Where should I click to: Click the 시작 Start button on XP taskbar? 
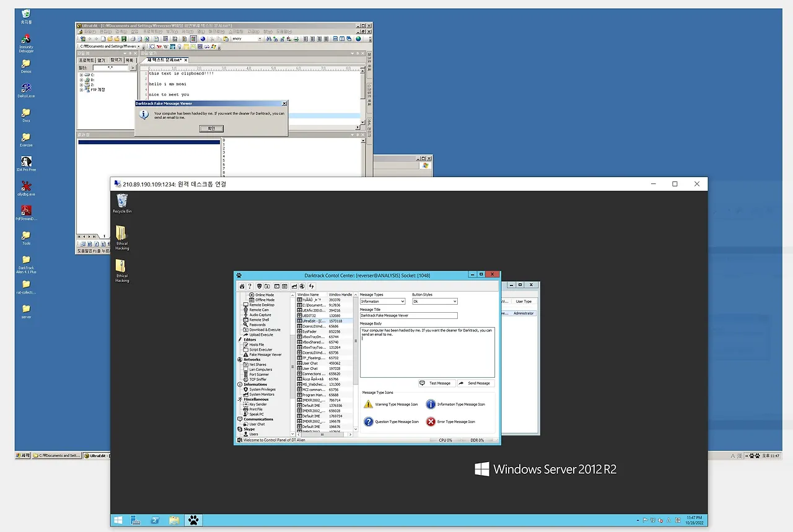23,456
